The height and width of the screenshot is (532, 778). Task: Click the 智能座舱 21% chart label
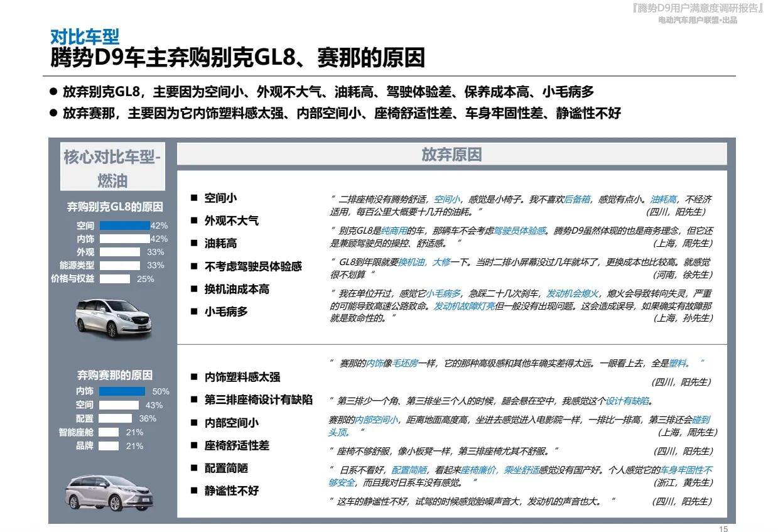(x=76, y=432)
